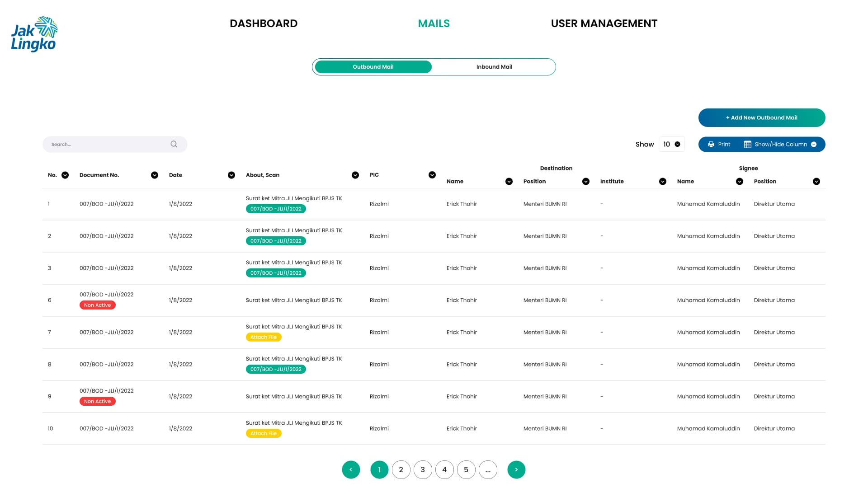Click Add New Outbound Mail button
868x488 pixels.
pyautogui.click(x=762, y=117)
